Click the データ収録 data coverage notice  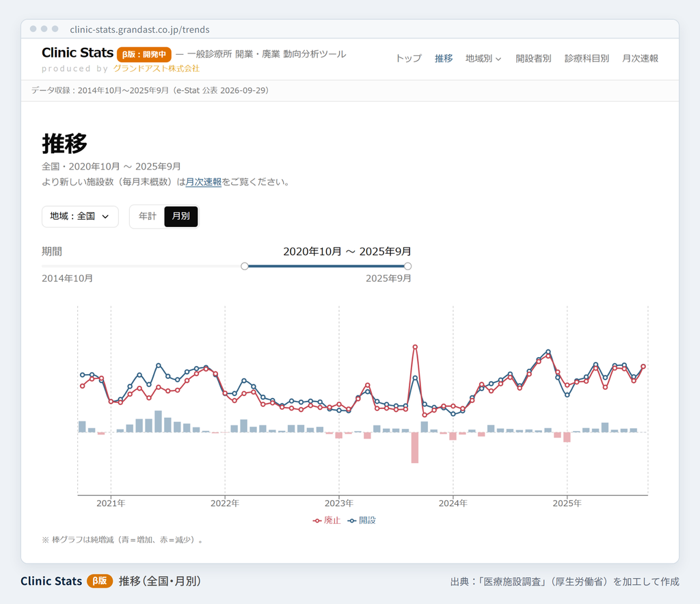[x=150, y=90]
